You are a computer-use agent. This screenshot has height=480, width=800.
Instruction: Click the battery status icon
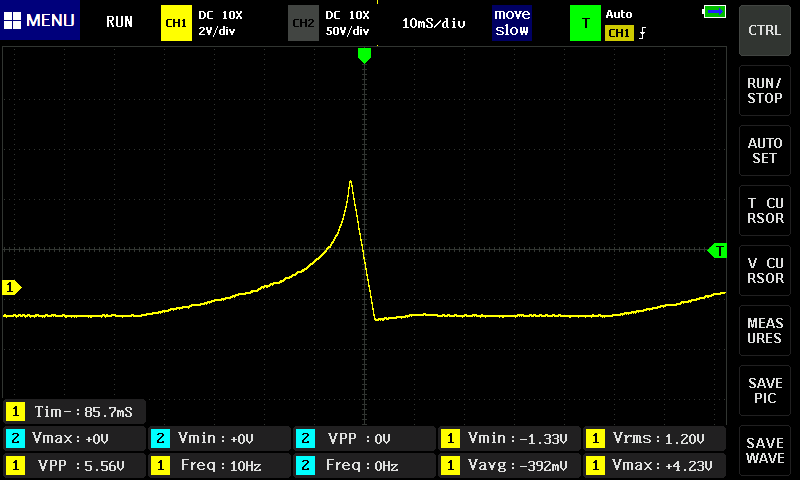714,12
